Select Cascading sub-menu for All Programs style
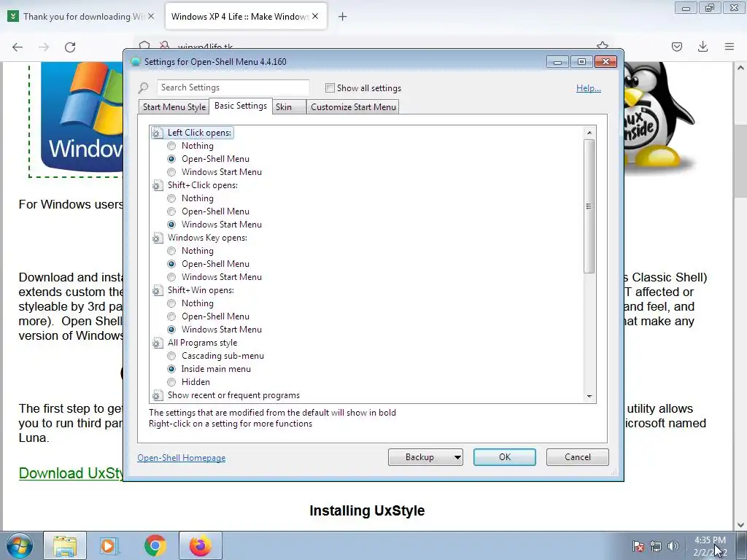 (x=171, y=356)
